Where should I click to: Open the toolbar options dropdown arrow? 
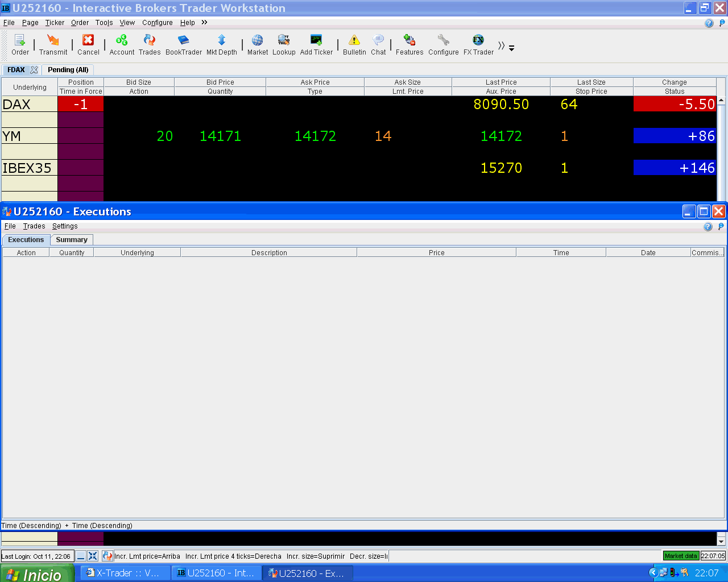pos(511,48)
